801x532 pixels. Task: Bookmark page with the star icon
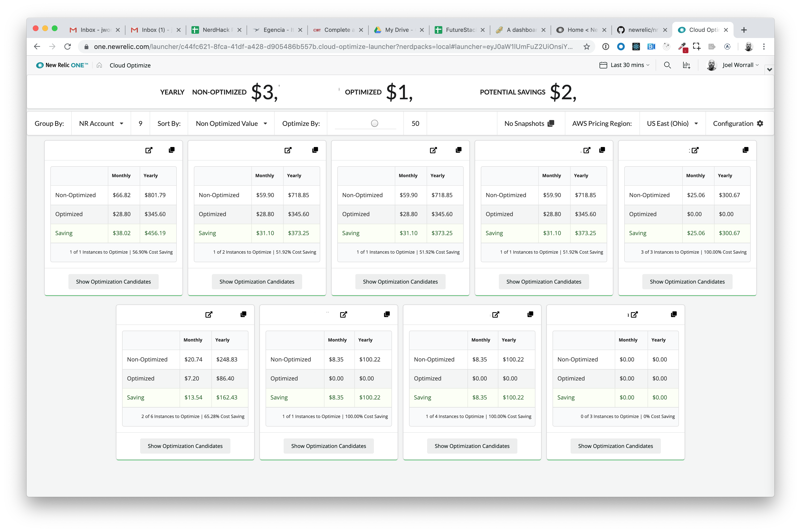(x=586, y=47)
